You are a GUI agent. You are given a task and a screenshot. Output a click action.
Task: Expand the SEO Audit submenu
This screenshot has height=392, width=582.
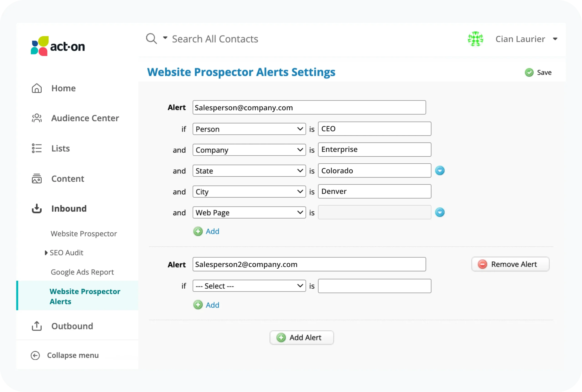point(46,253)
